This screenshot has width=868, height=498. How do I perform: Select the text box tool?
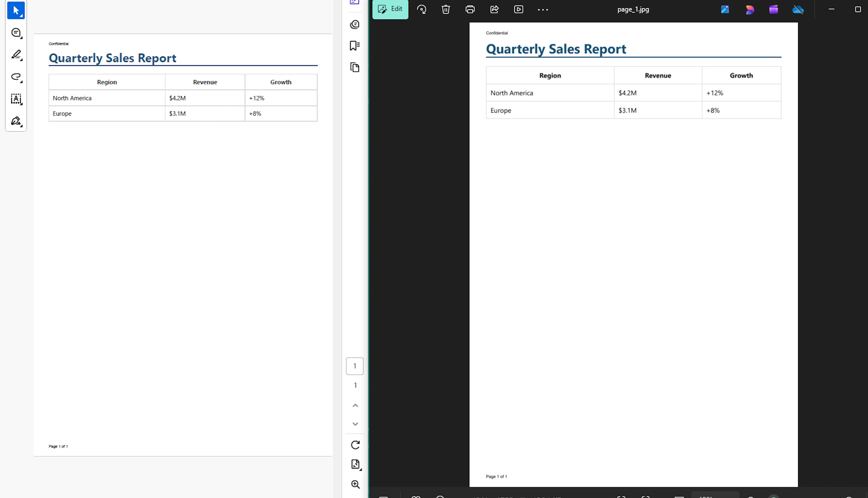point(16,99)
